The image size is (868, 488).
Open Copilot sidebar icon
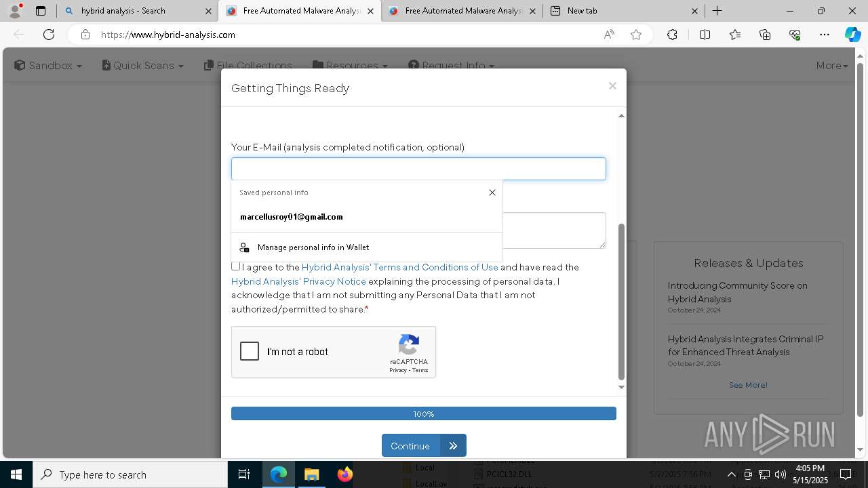[x=852, y=35]
